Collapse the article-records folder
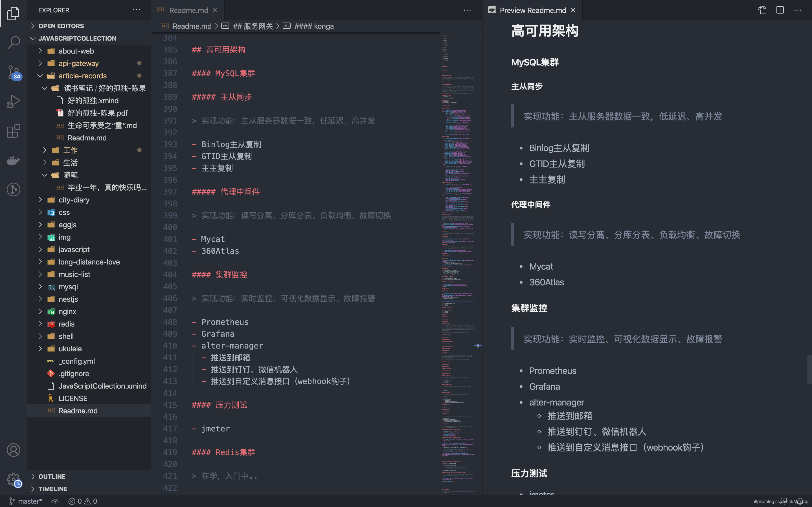Image resolution: width=812 pixels, height=507 pixels. coord(82,76)
